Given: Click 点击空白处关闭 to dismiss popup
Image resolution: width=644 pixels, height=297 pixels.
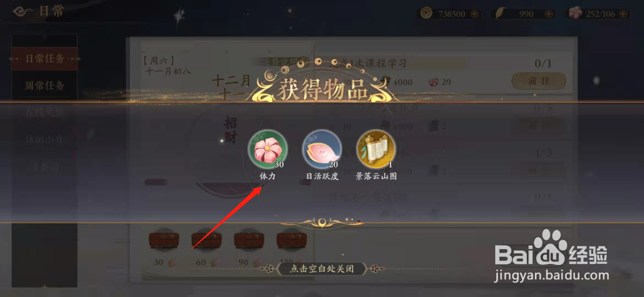Looking at the screenshot, I should click(322, 269).
